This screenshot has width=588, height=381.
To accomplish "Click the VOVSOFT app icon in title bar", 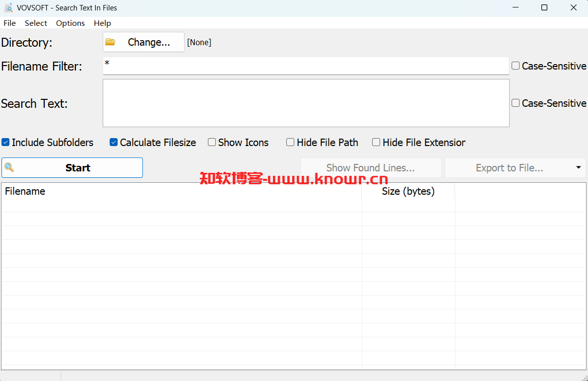I will point(8,7).
